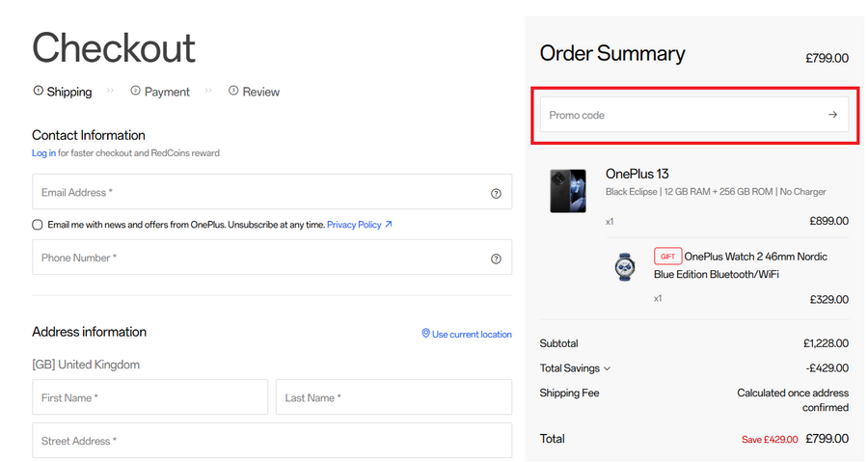Click into the Street Address field
Viewport: 868px width, 462px height.
pos(272,441)
